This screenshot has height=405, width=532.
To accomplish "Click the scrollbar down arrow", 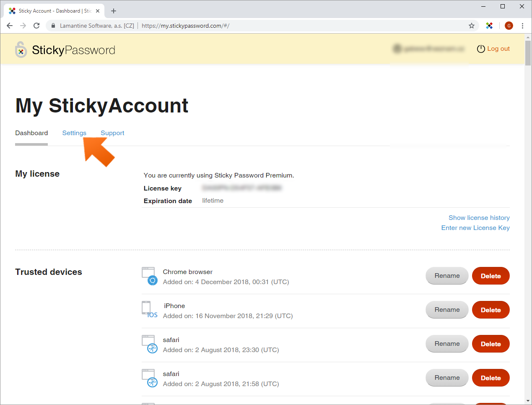I will point(528,401).
